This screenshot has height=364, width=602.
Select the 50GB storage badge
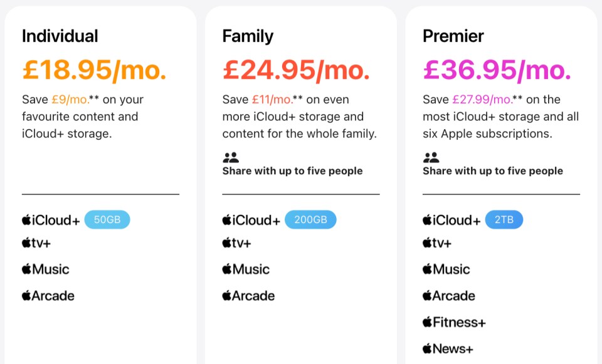107,220
